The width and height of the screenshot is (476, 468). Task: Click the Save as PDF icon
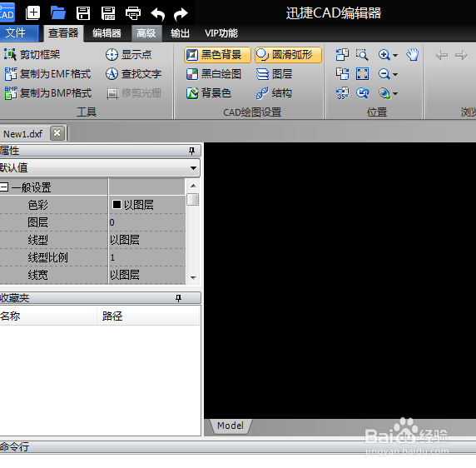click(108, 13)
